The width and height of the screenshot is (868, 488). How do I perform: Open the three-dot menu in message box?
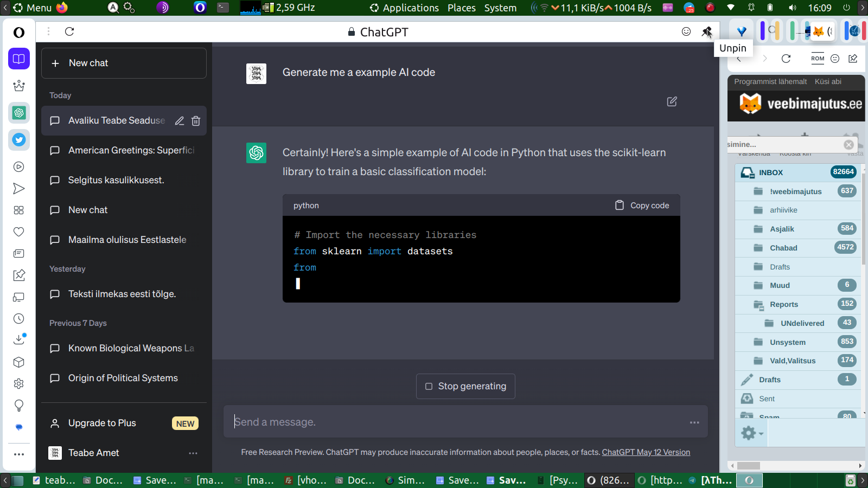[x=694, y=422]
